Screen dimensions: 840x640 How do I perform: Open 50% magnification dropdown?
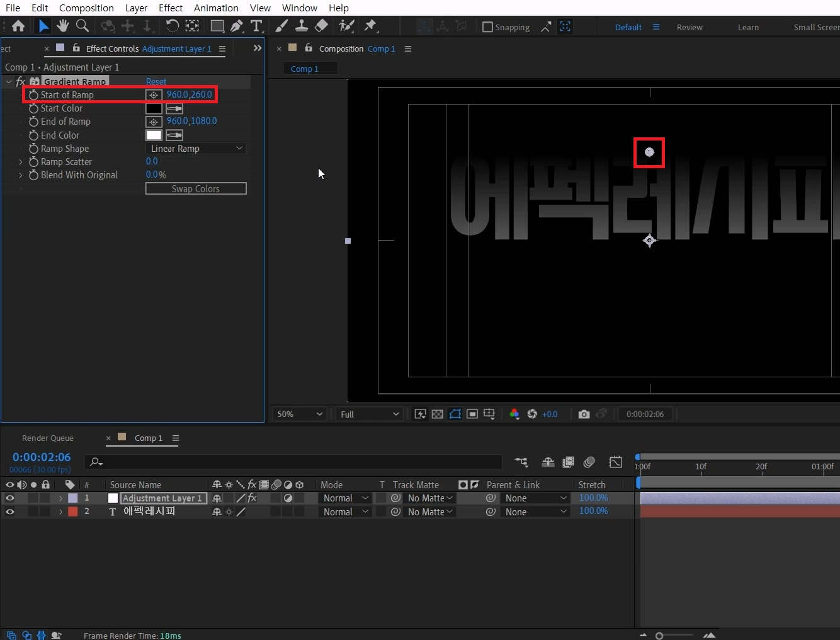[x=300, y=414]
